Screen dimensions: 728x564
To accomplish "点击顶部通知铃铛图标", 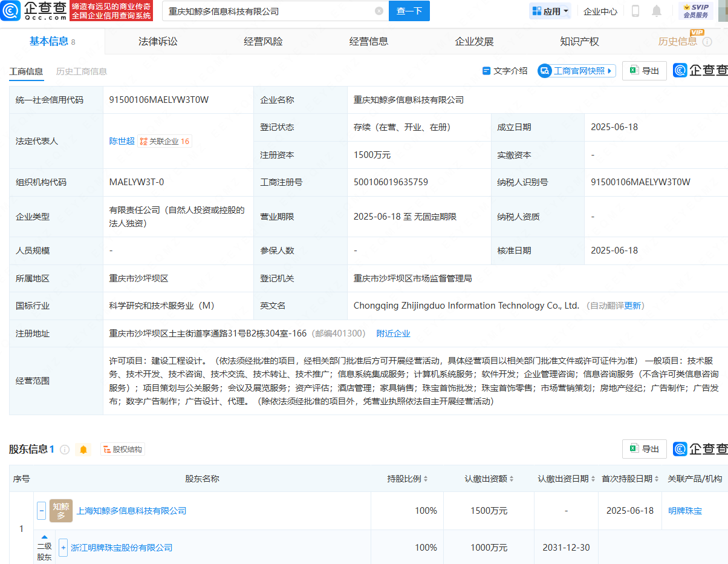I will pyautogui.click(x=657, y=11).
